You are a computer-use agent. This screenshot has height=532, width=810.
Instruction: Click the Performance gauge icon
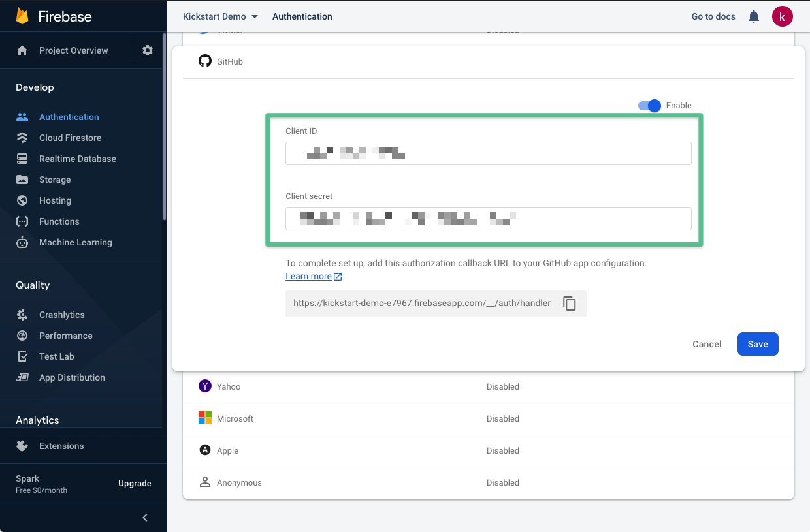point(22,336)
